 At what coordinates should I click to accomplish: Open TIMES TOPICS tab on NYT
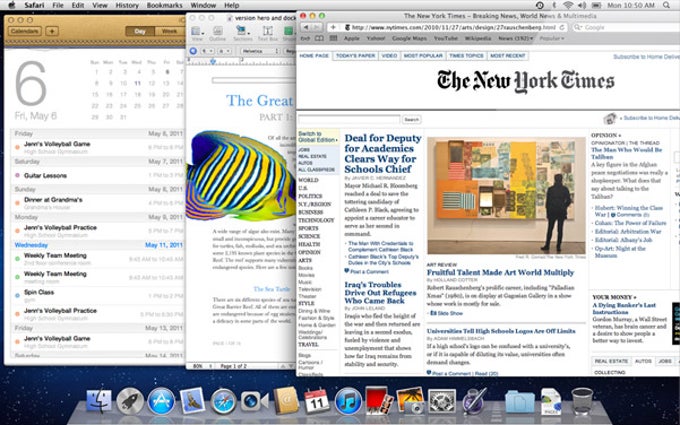(466, 56)
